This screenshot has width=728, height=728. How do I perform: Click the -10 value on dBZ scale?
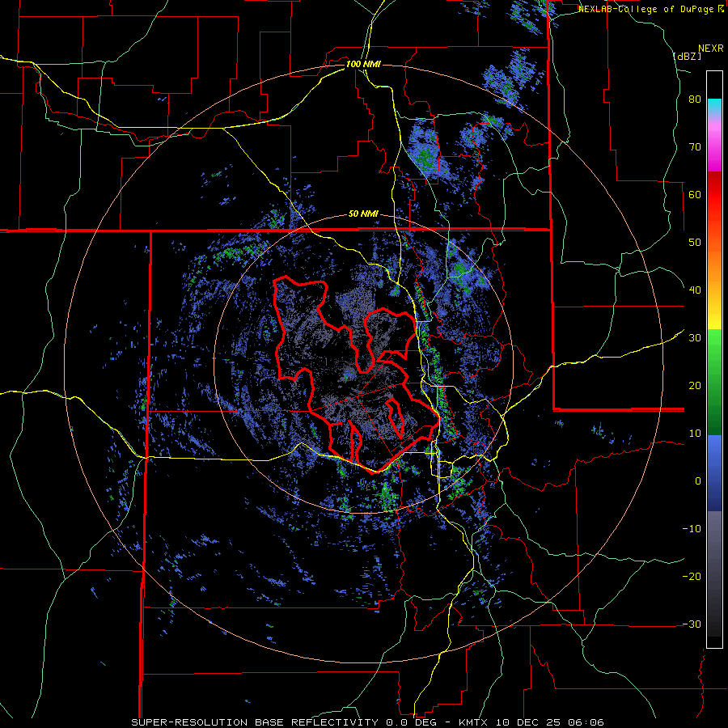tap(692, 529)
